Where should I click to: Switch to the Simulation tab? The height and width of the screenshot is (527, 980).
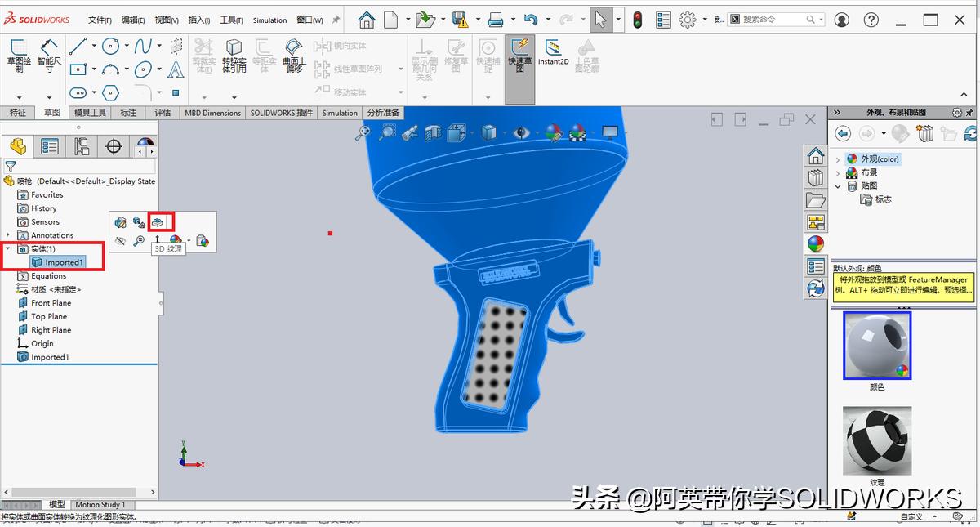coord(340,113)
